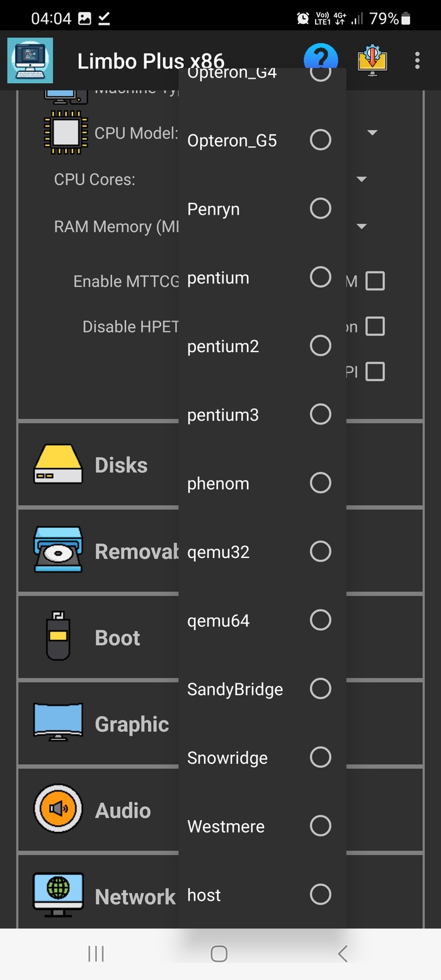Open the Graphic monitor icon
The width and height of the screenshot is (441, 980).
click(58, 723)
